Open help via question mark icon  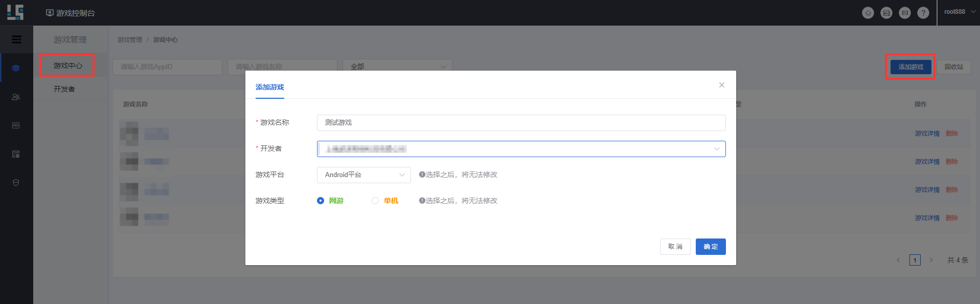[x=923, y=13]
